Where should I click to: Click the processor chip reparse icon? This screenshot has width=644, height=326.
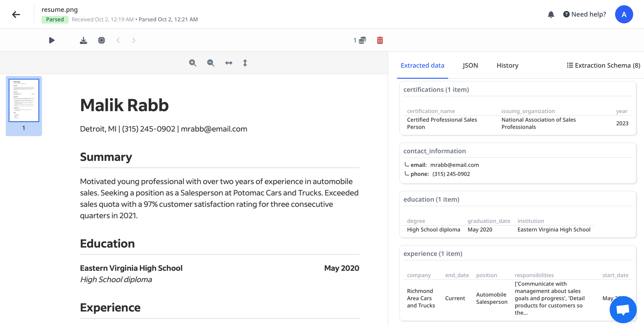(101, 40)
